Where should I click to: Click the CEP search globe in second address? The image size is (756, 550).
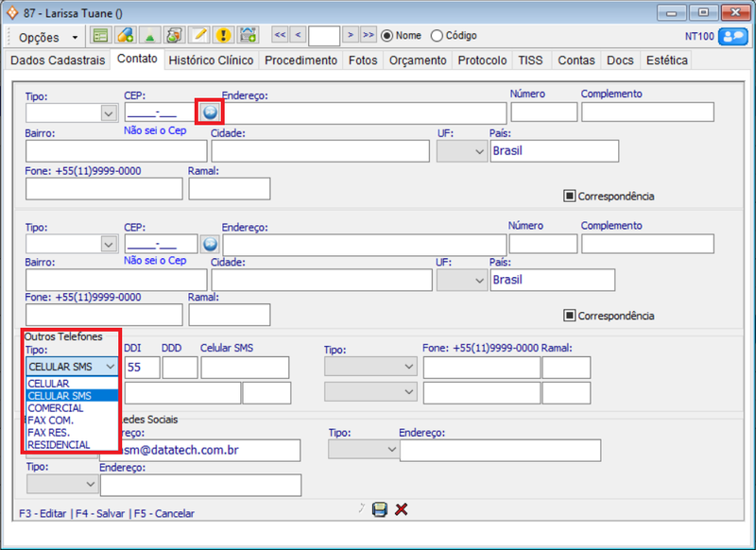210,244
